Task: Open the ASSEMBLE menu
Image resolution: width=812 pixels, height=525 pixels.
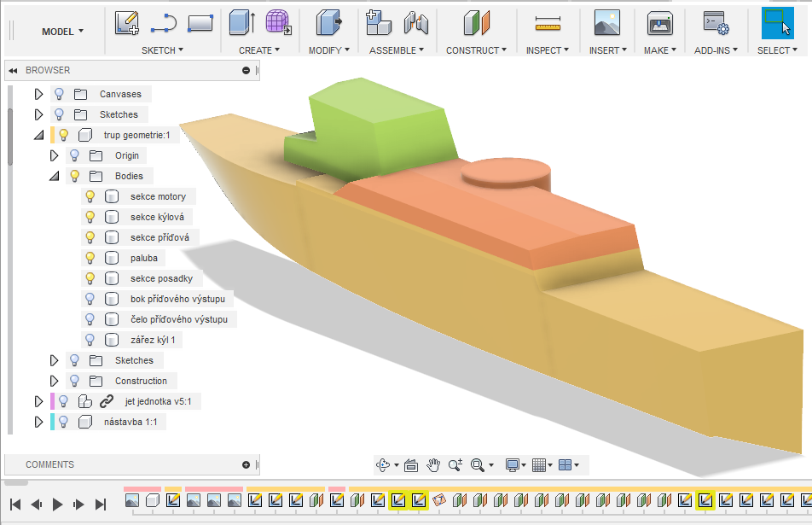Action: 397,50
